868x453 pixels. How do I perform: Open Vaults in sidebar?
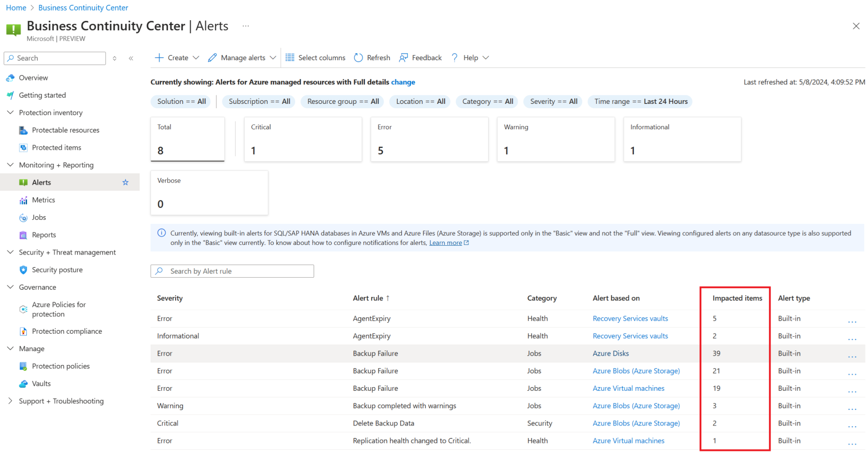click(x=41, y=384)
